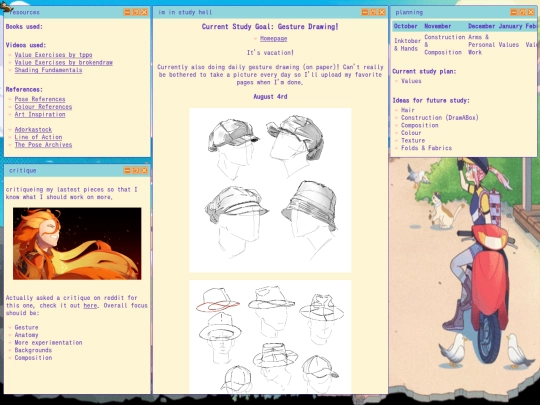Click the December column header
The image size is (540, 405).
[481, 26]
